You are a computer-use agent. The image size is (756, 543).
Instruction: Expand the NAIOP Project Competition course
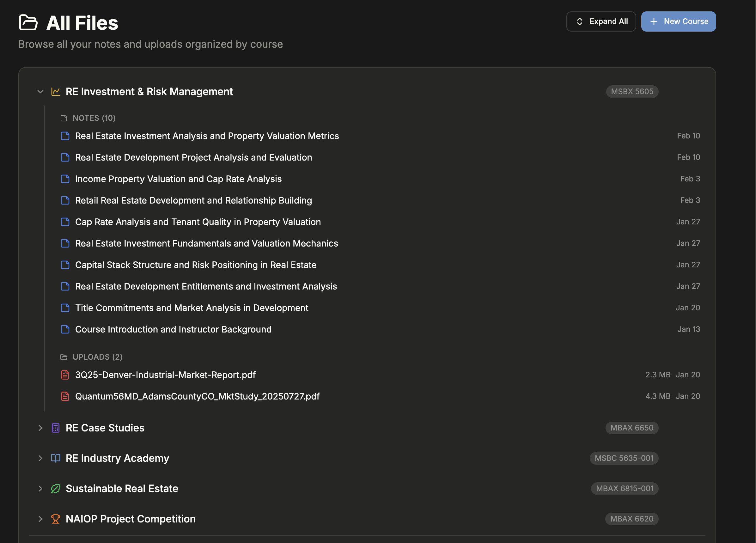coord(40,519)
